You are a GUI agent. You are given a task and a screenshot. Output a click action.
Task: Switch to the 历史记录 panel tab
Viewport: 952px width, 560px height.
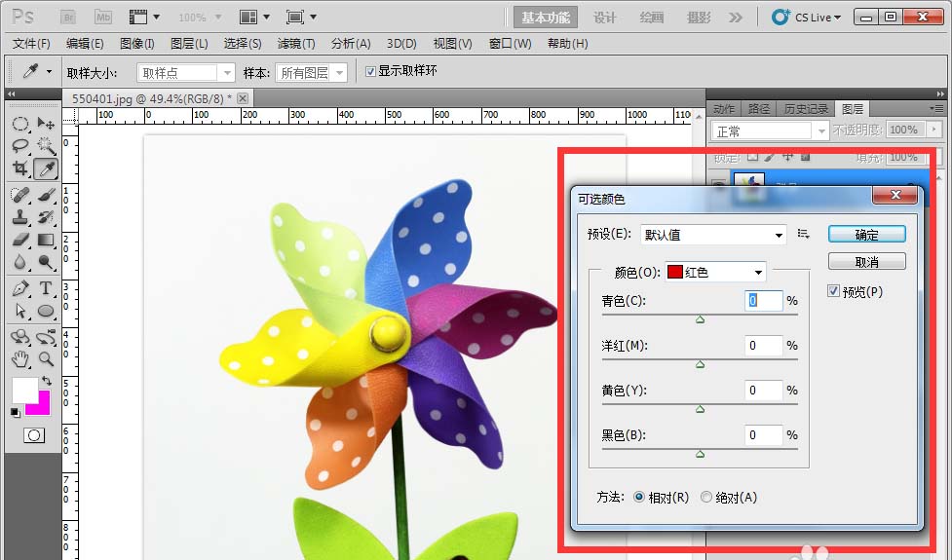805,108
